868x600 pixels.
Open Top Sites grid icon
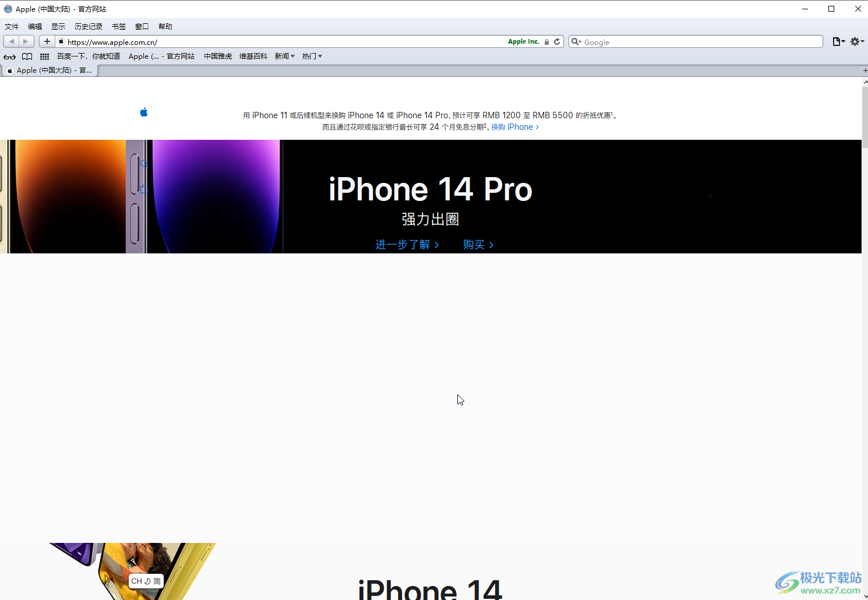tap(44, 57)
